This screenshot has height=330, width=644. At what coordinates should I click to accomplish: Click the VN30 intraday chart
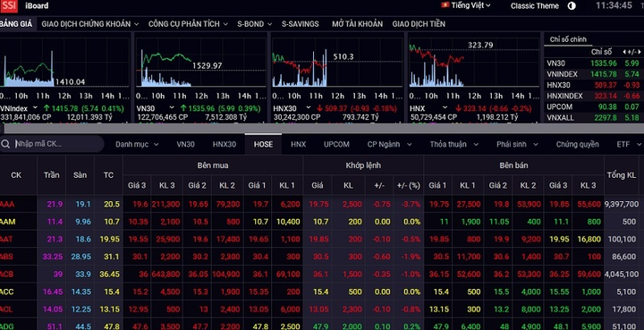(x=201, y=63)
